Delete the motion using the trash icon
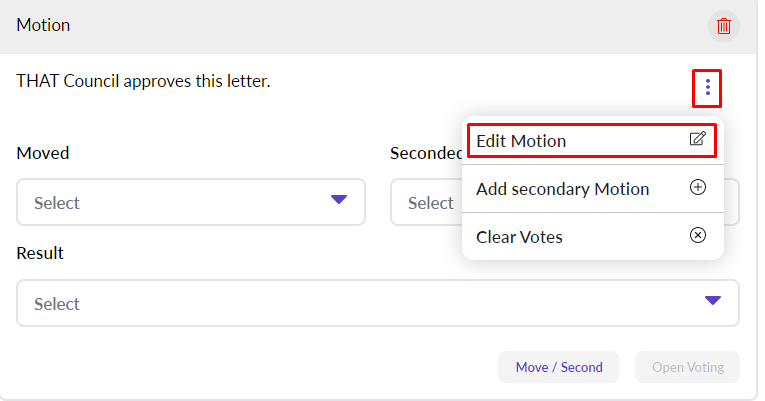The width and height of the screenshot is (765, 401). tap(724, 26)
